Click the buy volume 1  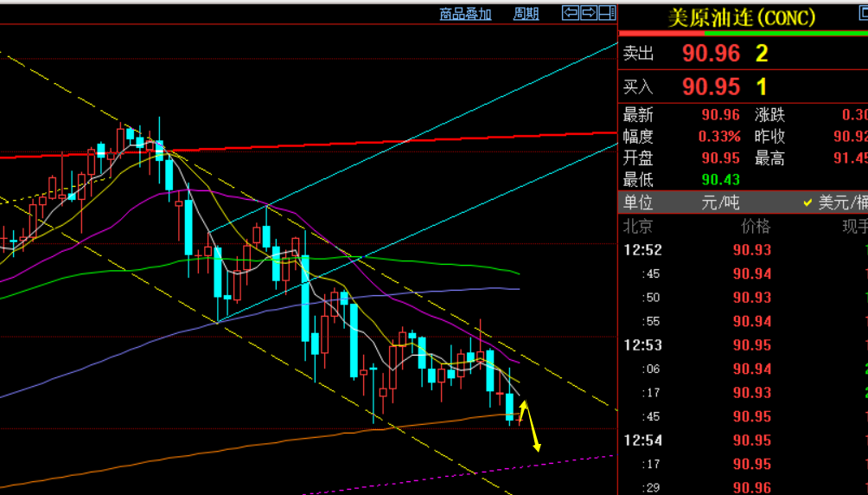pyautogui.click(x=762, y=87)
